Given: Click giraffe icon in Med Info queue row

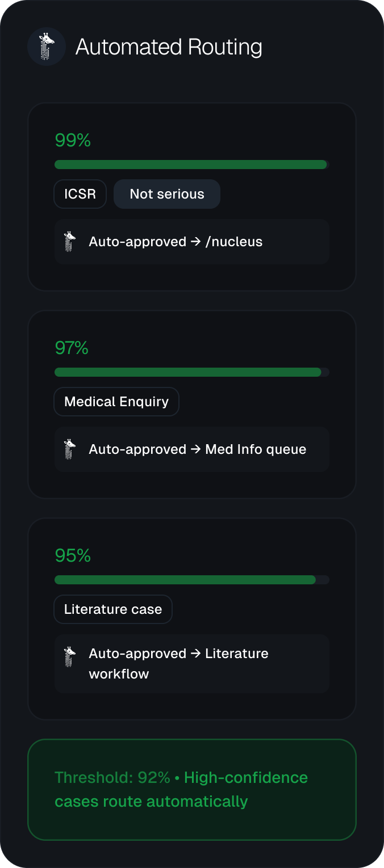Looking at the screenshot, I should click(x=70, y=449).
